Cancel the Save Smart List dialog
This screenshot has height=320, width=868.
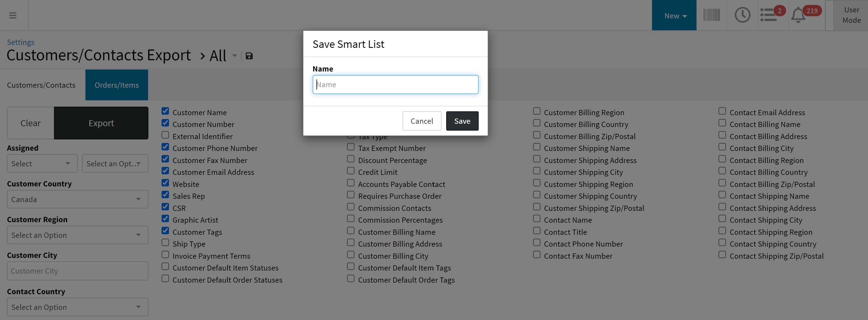point(421,121)
